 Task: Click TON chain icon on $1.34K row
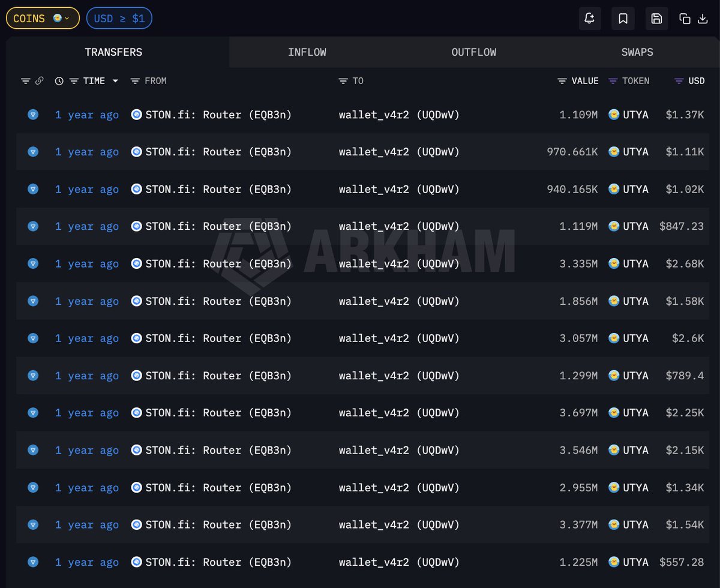pos(33,487)
